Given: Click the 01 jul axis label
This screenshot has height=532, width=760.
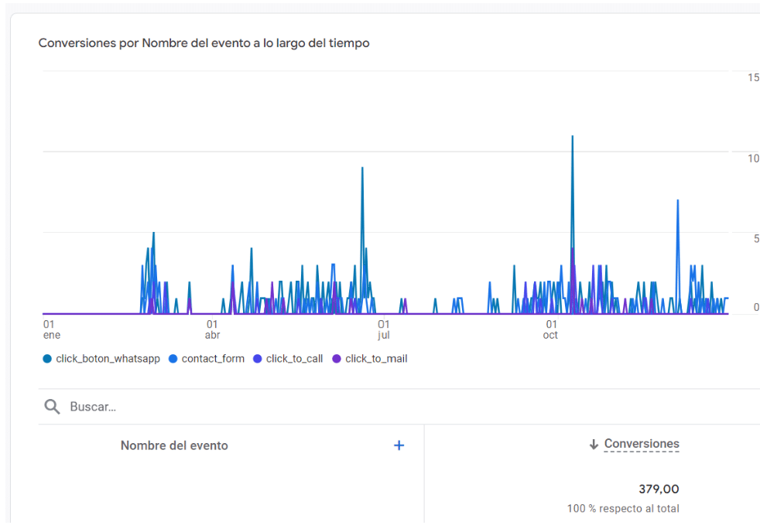Looking at the screenshot, I should [x=383, y=330].
